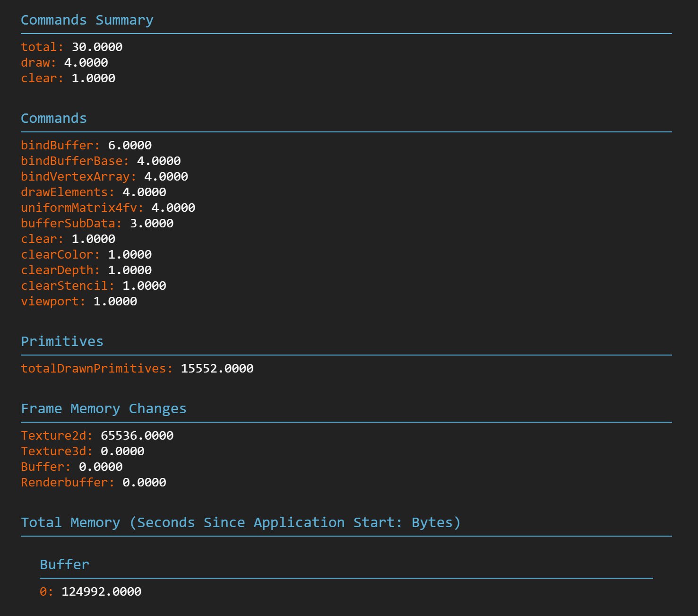Select the 'bindBuffer:' label

60,146
